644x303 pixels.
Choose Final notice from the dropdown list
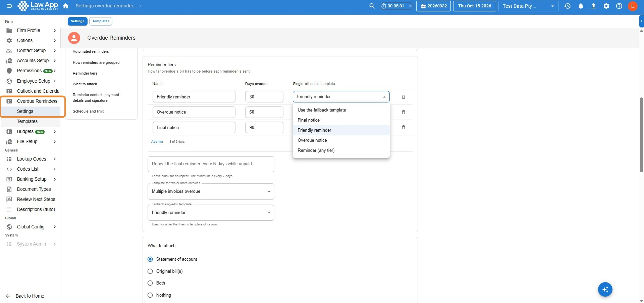(x=341, y=120)
